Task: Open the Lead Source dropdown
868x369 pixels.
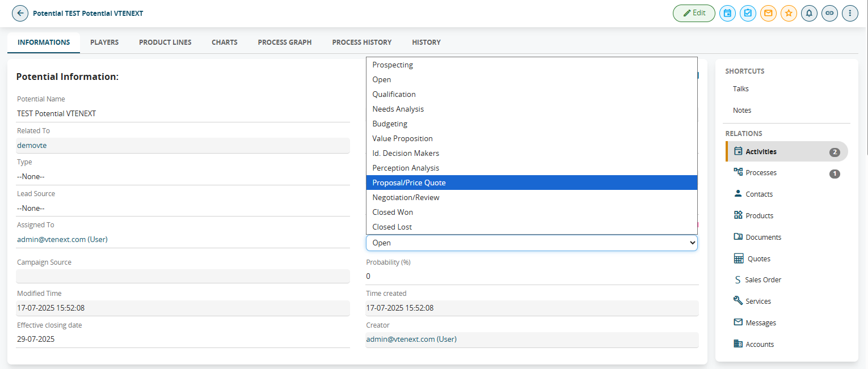Action: point(183,209)
